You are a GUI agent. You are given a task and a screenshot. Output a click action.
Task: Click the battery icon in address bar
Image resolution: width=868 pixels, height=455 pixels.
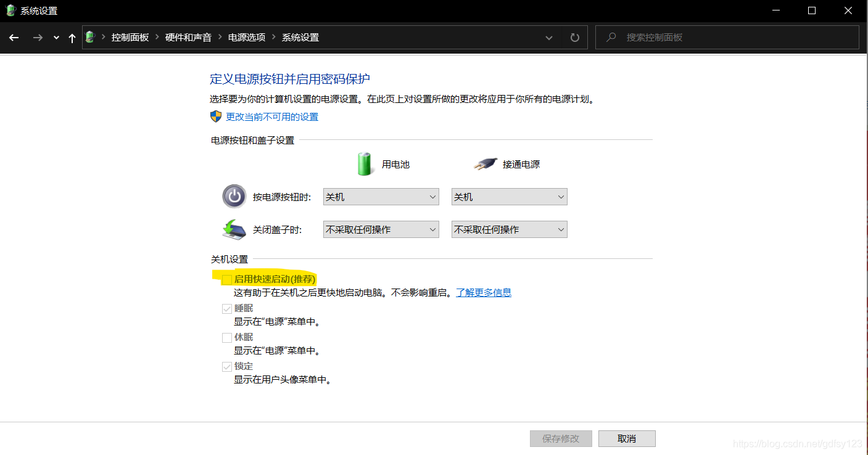[90, 37]
